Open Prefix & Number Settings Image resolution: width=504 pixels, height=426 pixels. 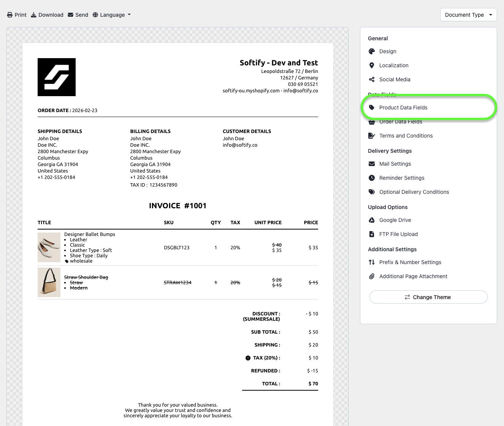point(410,262)
